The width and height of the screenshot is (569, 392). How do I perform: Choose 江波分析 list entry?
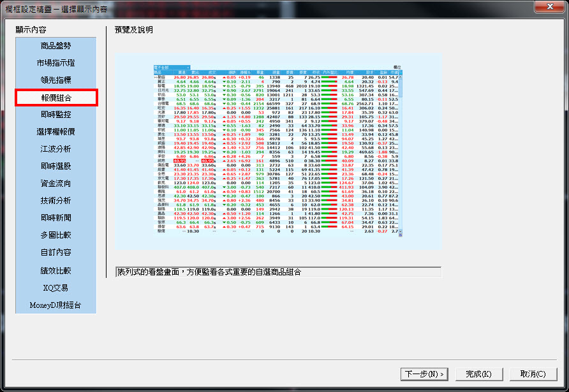tap(55, 149)
